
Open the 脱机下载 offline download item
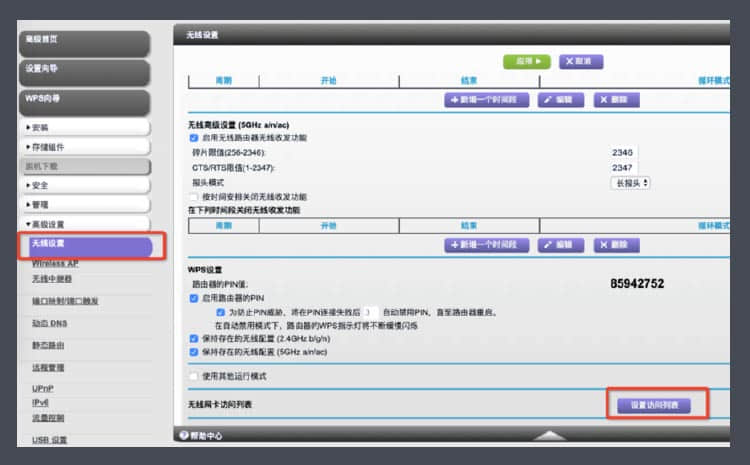(86, 166)
